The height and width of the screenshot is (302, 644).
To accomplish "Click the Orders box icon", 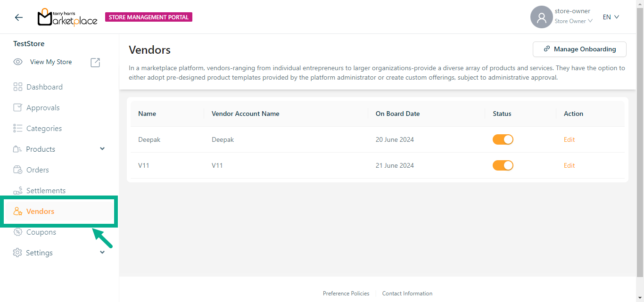I will click(x=18, y=170).
